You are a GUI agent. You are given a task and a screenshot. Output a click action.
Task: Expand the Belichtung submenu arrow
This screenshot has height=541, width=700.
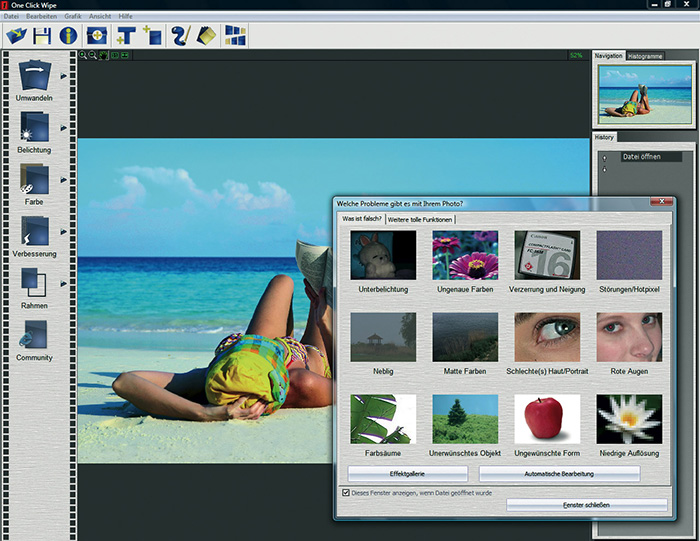tap(64, 128)
